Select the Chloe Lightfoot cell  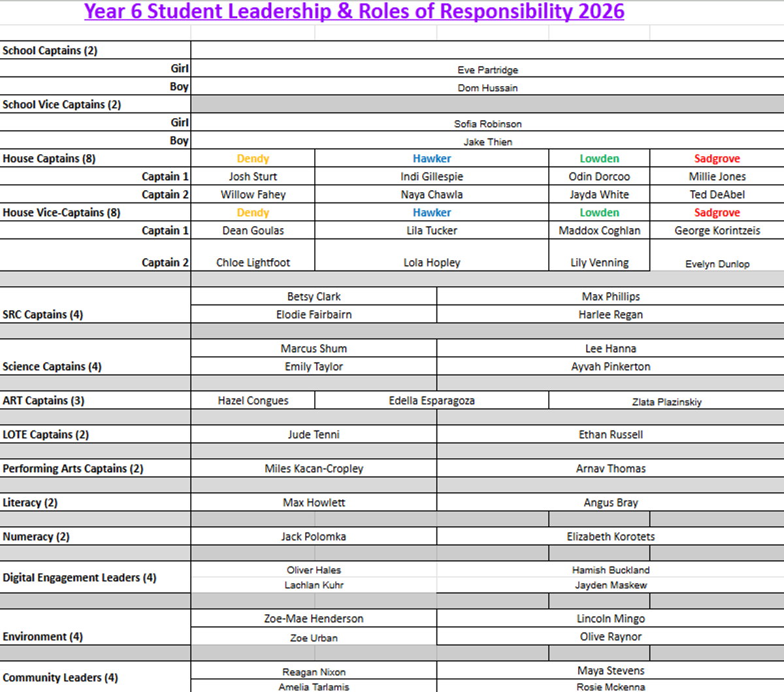pyautogui.click(x=253, y=262)
